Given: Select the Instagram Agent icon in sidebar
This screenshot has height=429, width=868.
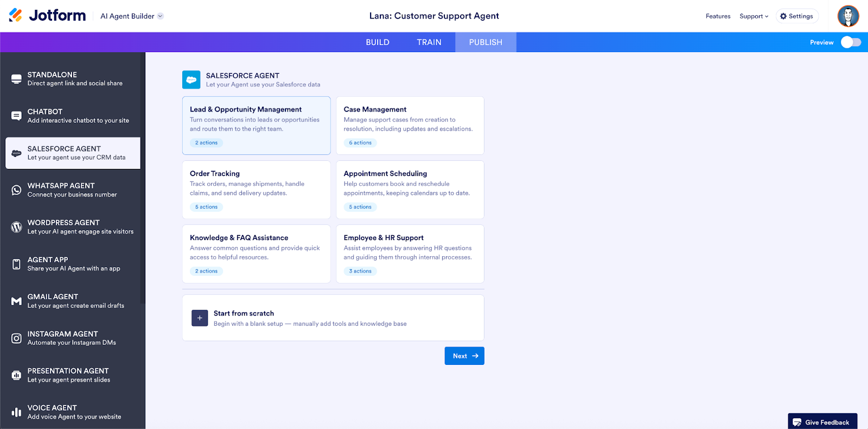Looking at the screenshot, I should tap(17, 338).
